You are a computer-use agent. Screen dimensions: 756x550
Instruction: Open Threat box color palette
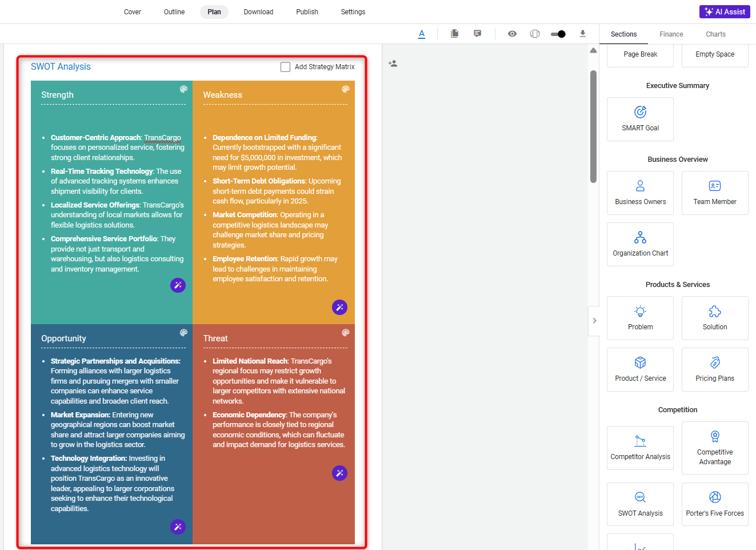[346, 333]
